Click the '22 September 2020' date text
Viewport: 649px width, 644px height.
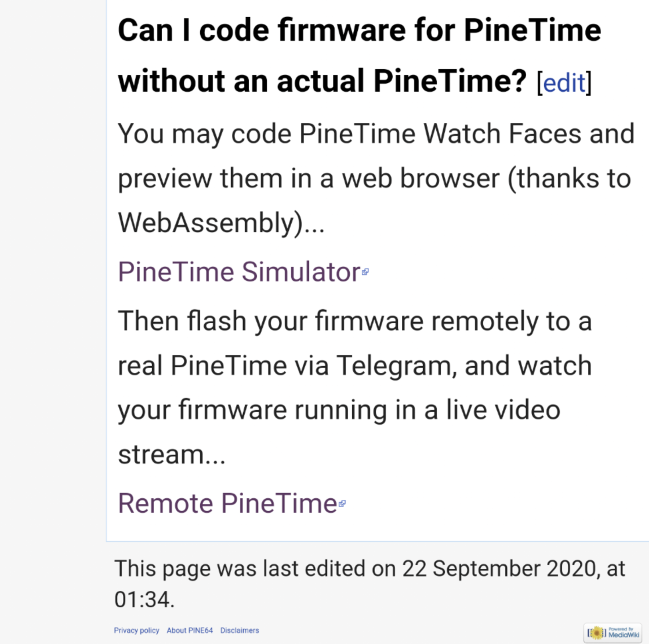(499, 569)
